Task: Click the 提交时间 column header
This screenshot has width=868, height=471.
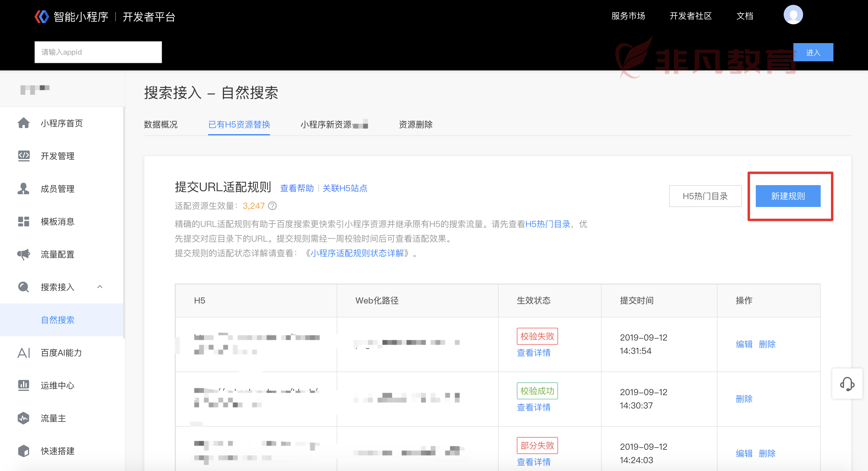Action: 637,300
